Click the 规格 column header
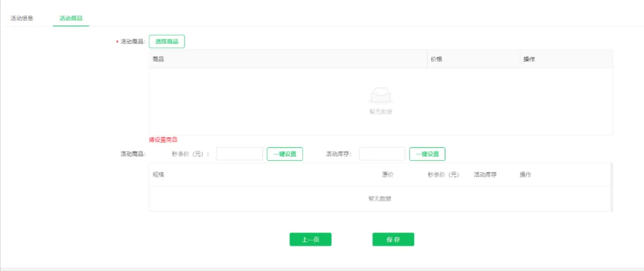644x271 pixels. [x=158, y=174]
